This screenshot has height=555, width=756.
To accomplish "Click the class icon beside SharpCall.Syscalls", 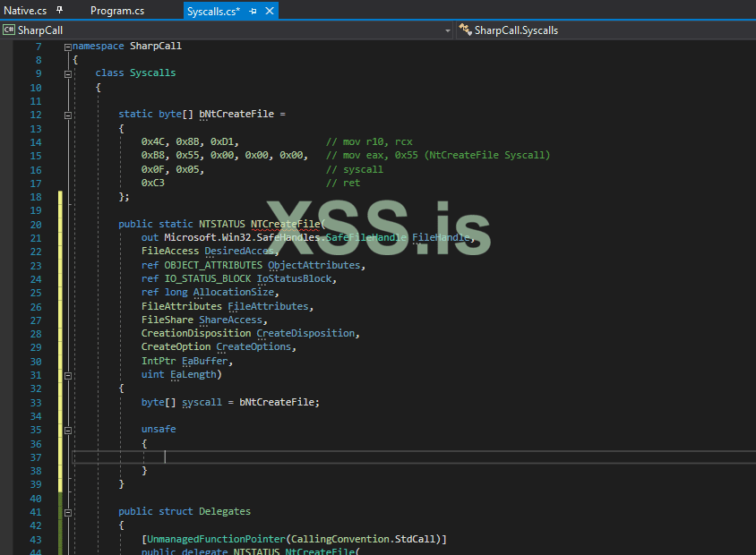I will pyautogui.click(x=465, y=30).
